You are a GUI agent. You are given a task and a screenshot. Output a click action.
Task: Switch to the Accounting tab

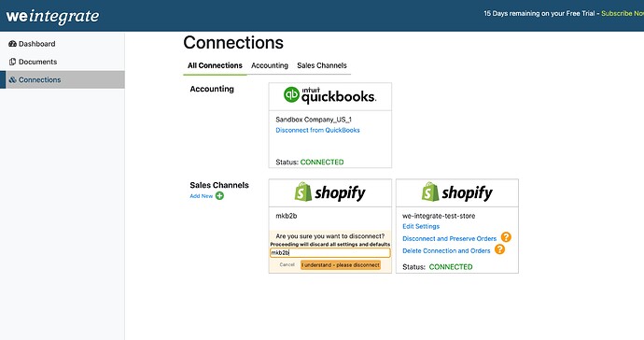(x=270, y=65)
